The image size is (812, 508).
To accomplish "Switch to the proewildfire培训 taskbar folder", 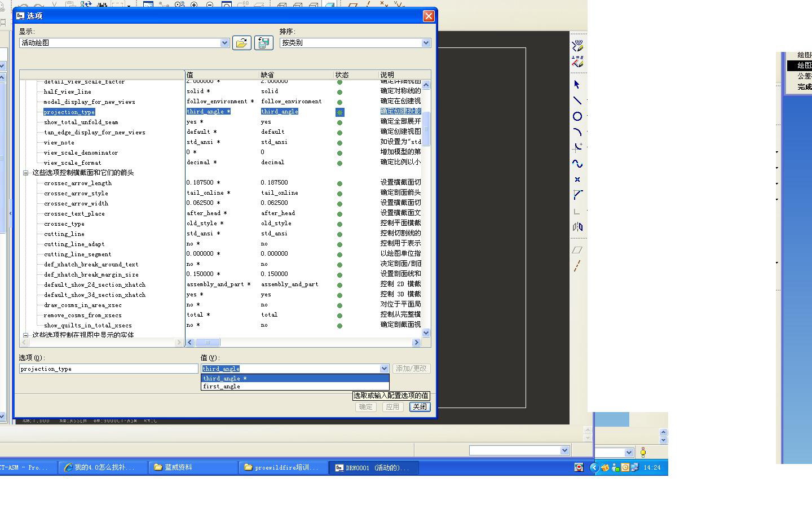I will tap(284, 467).
